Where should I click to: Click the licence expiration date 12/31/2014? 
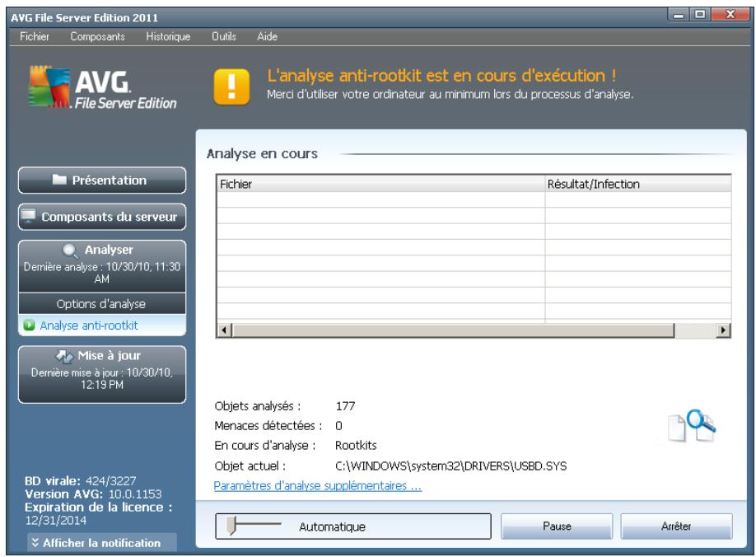tap(56, 521)
